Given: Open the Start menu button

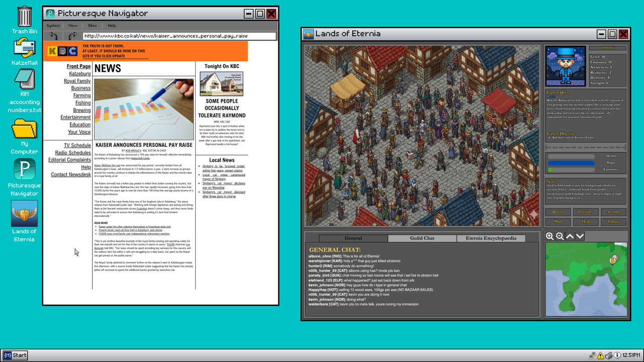Looking at the screenshot, I should coord(15,355).
